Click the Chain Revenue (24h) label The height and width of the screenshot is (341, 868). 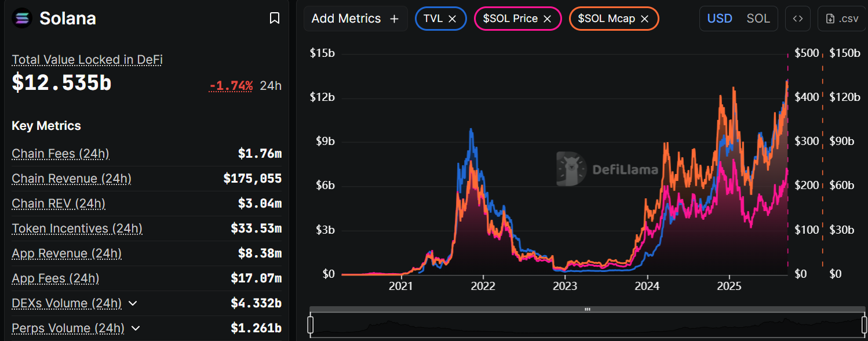[x=71, y=179]
